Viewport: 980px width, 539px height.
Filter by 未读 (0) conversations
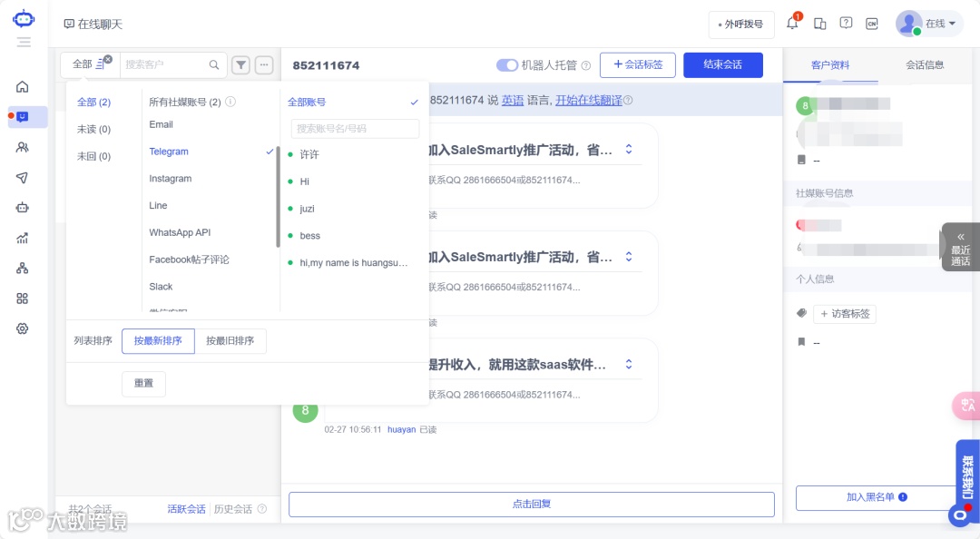tap(93, 129)
